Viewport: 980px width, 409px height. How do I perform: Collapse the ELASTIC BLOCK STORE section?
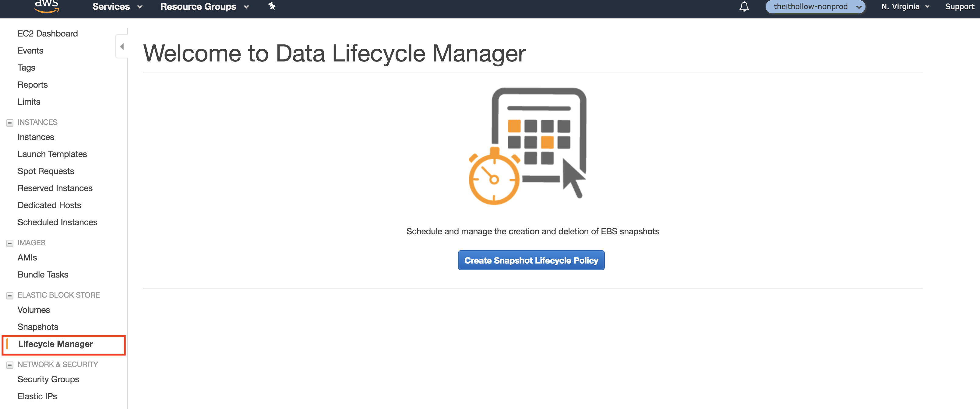click(10, 295)
